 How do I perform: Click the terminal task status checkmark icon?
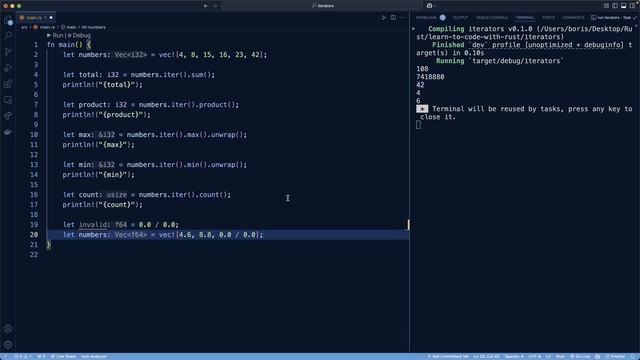coord(634,18)
